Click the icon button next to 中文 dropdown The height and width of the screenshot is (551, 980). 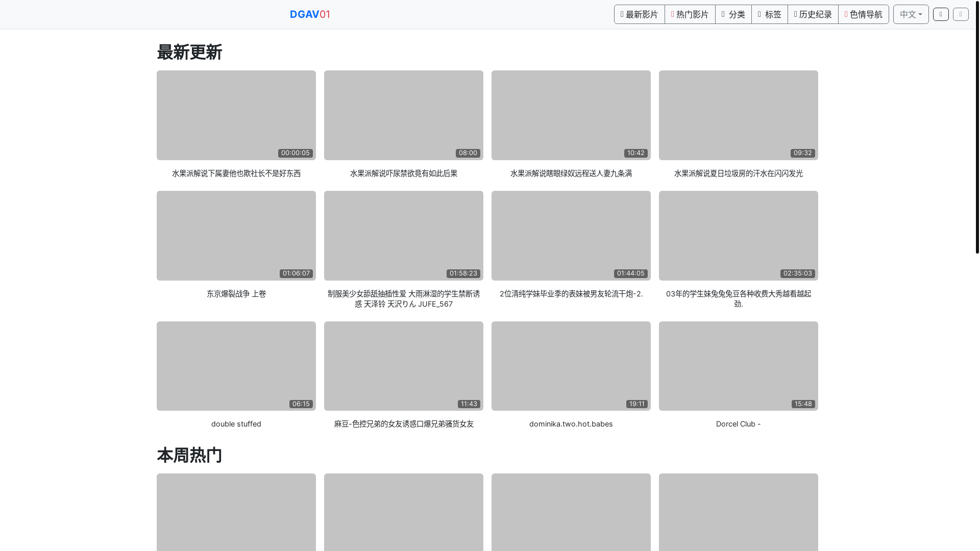click(x=941, y=14)
